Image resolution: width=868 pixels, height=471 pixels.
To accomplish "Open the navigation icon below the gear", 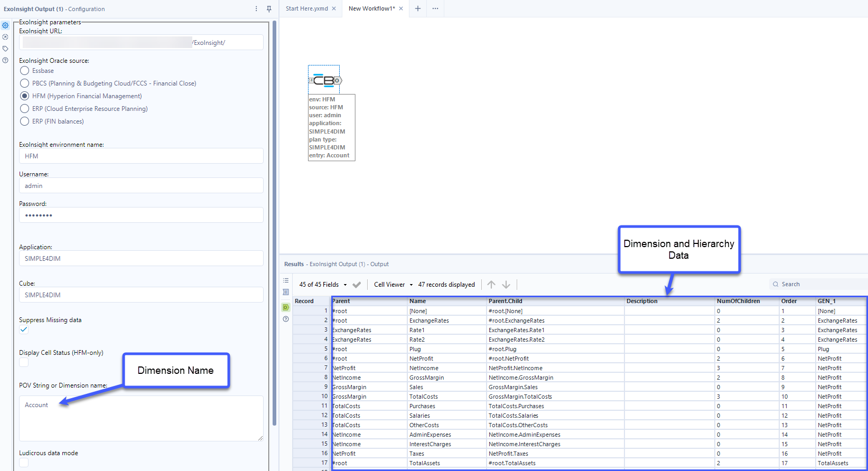I will [x=5, y=37].
